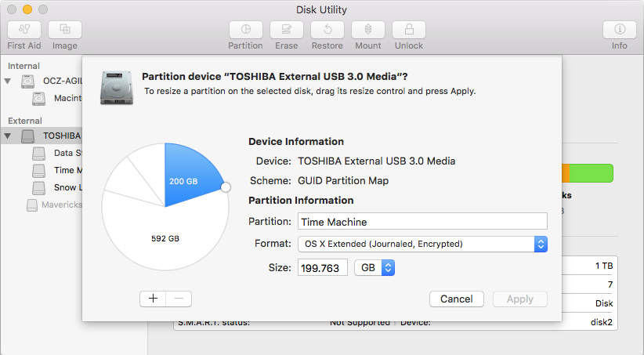Click the orange disk usage bar segment
This screenshot has width=644, height=355.
(x=566, y=173)
